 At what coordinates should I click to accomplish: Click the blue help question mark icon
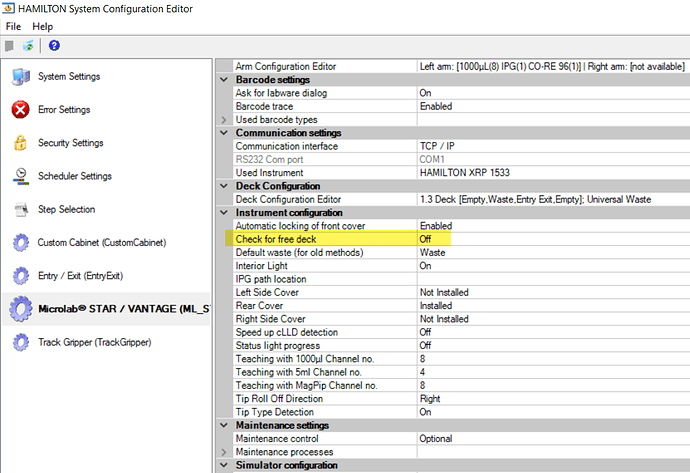tap(54, 45)
